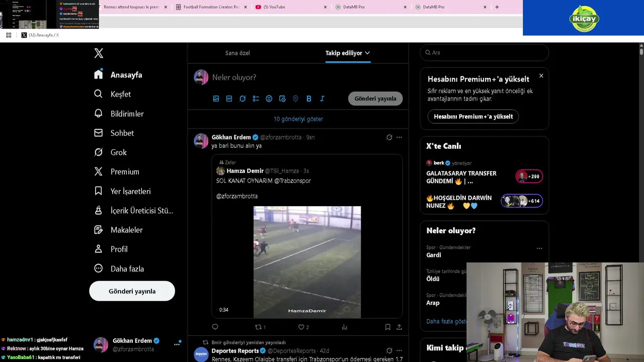Switch to Sana özel tab
Image resolution: width=644 pixels, height=362 pixels.
coord(237,53)
